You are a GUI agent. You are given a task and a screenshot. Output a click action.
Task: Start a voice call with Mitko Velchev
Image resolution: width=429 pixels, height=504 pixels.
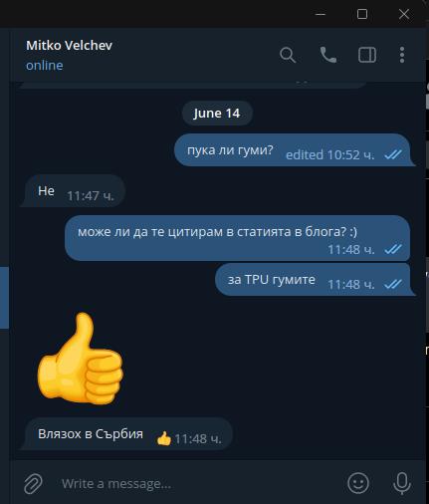pyautogui.click(x=327, y=55)
